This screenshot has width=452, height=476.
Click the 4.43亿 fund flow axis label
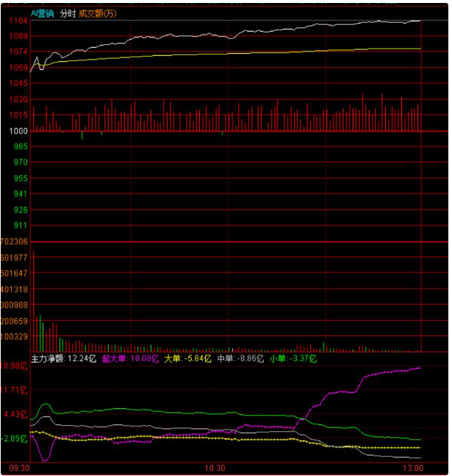16,414
